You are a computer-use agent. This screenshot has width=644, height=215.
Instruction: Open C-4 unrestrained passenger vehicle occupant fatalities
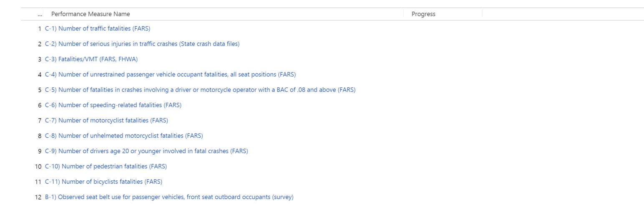point(170,75)
